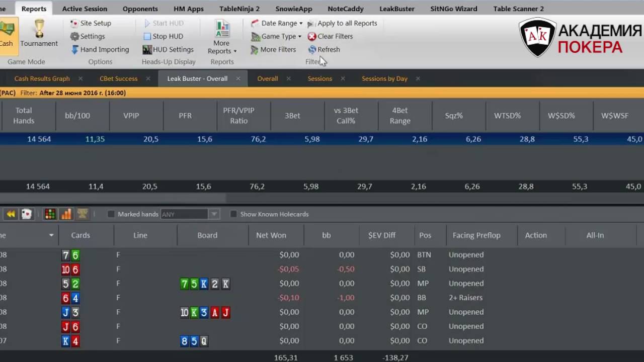Switch to the Sessions by Day tab
Screen dimensions: 644x362
384,78
